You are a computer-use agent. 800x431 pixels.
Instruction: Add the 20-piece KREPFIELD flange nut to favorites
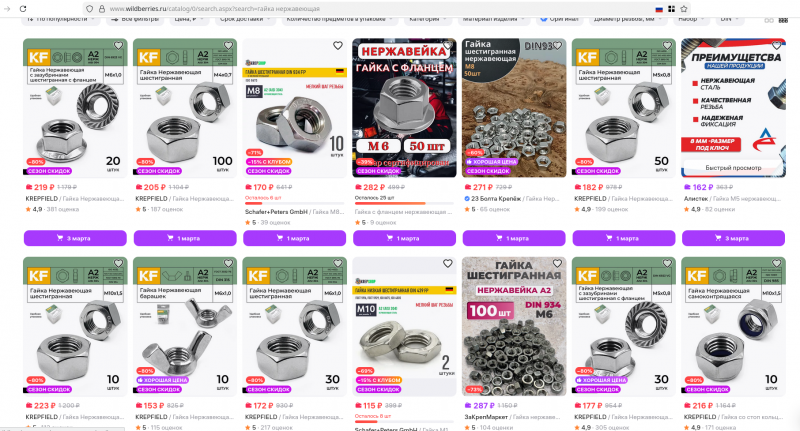pyautogui.click(x=118, y=45)
